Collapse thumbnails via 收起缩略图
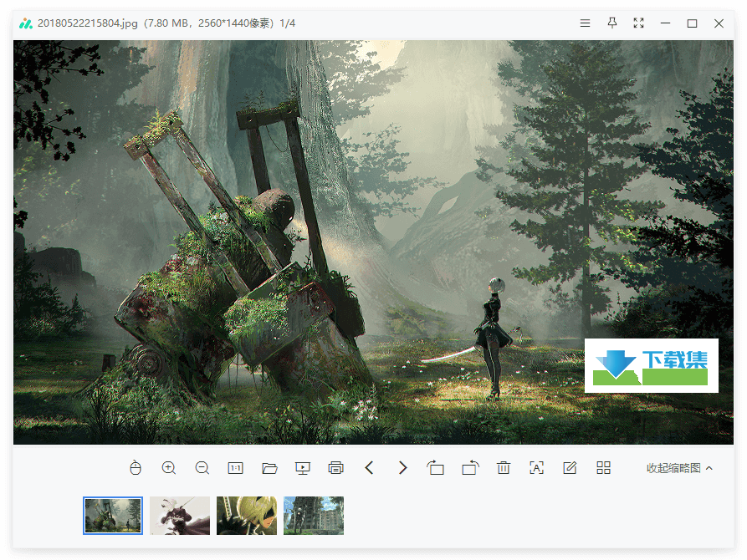Screen dimensions: 747x560 (679, 468)
